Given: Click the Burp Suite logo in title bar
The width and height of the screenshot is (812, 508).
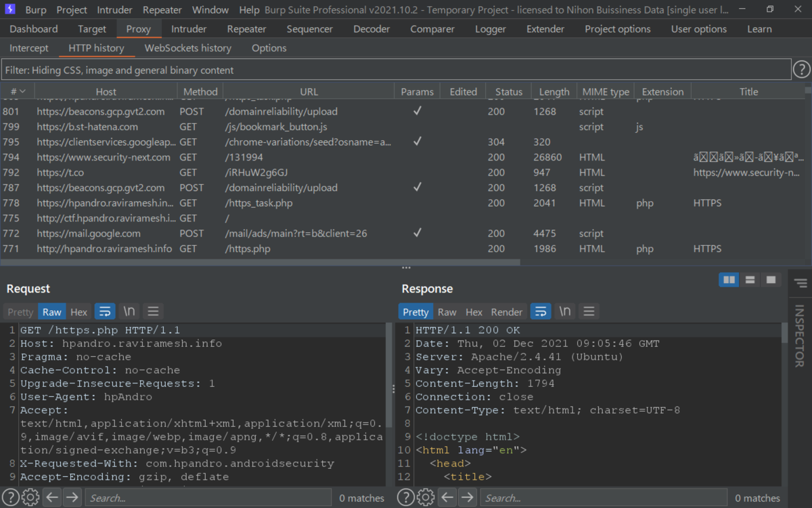Looking at the screenshot, I should coord(10,9).
